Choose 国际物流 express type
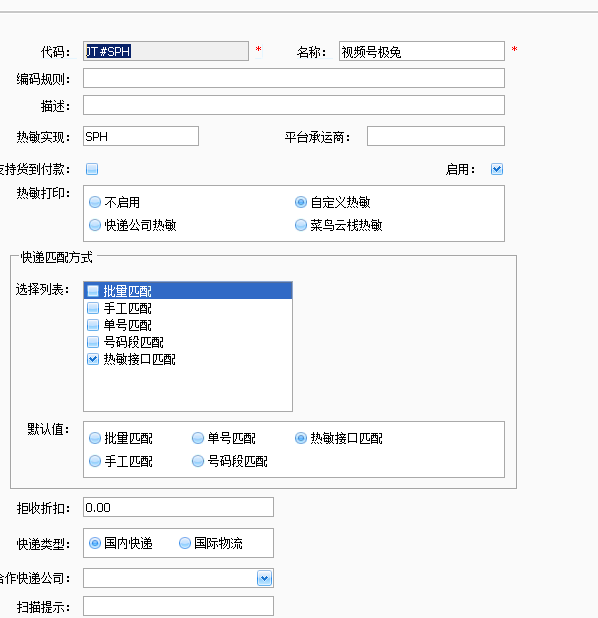The image size is (598, 618). pyautogui.click(x=185, y=543)
